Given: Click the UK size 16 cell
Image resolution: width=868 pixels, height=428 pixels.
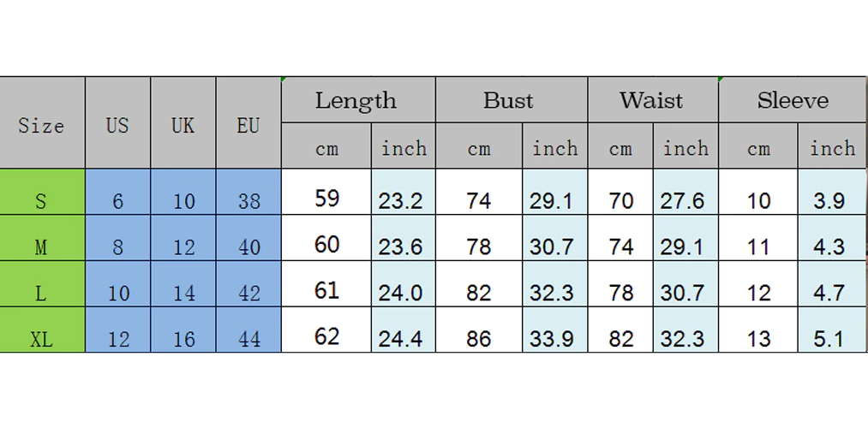Looking at the screenshot, I should pyautogui.click(x=183, y=339).
